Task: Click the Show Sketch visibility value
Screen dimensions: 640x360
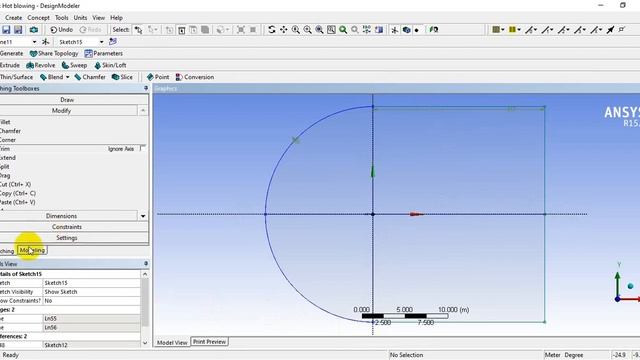Action: click(x=91, y=292)
